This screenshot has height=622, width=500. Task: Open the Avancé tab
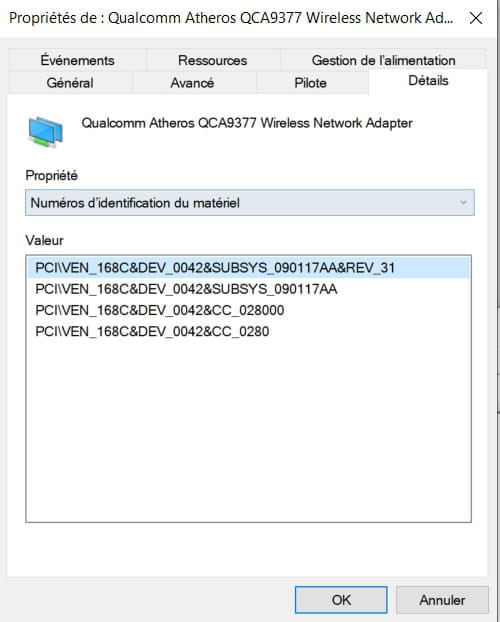(x=192, y=83)
